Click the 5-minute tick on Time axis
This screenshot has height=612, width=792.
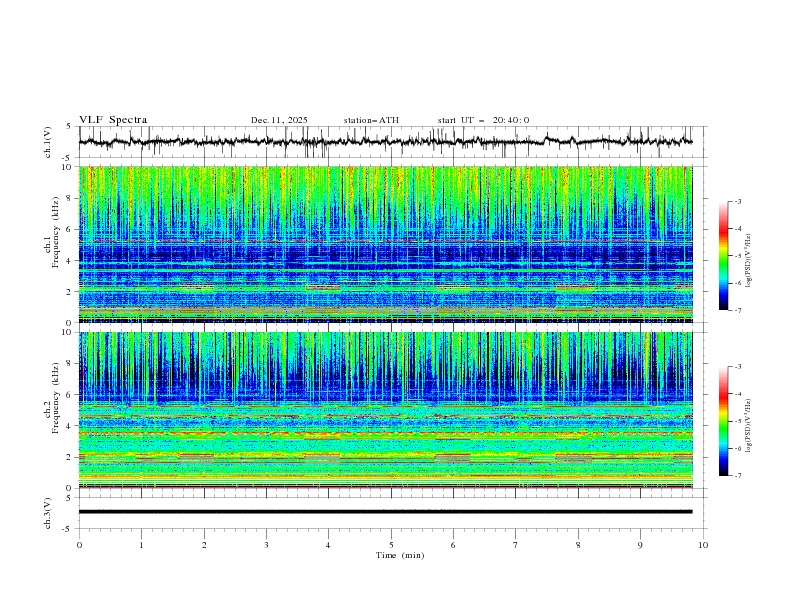391,544
